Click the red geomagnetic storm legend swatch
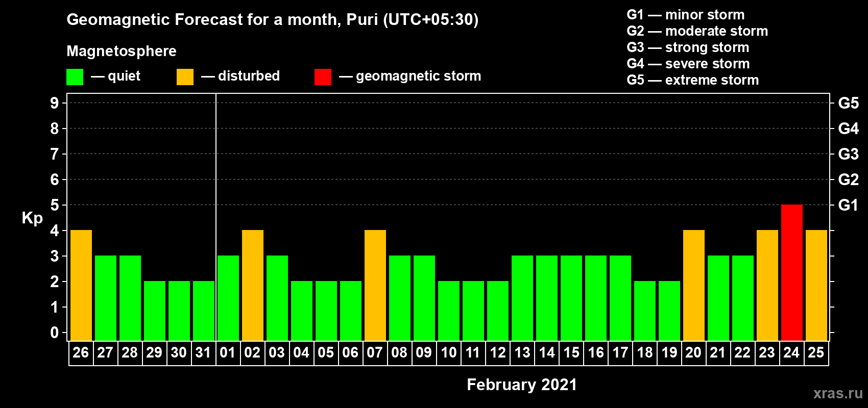Image resolution: width=868 pixels, height=408 pixels. point(323,77)
